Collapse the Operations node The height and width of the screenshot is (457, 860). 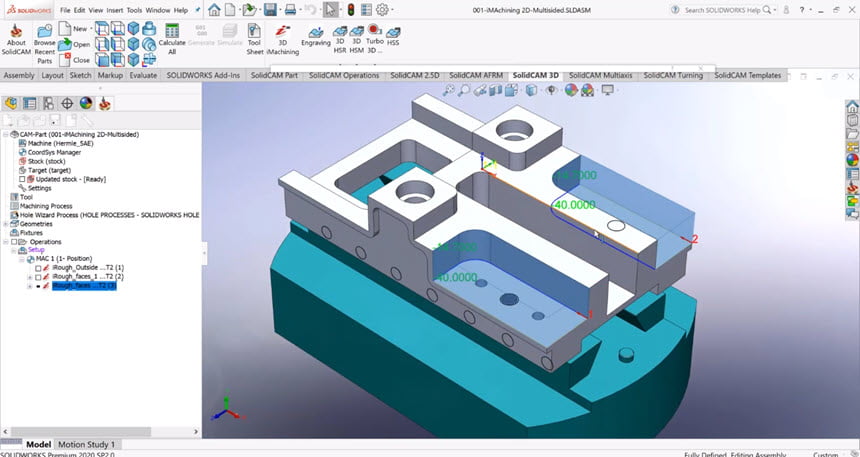pyautogui.click(x=5, y=242)
